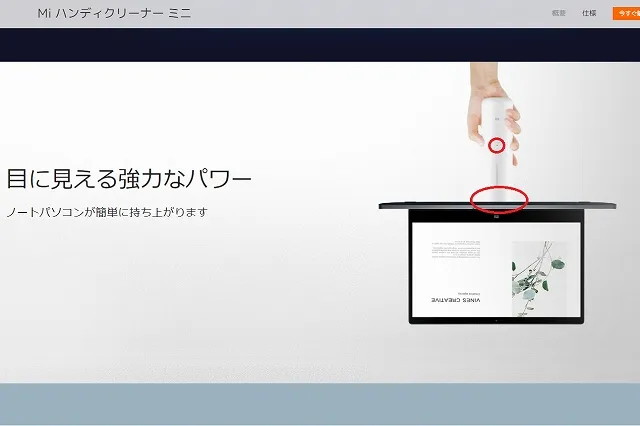Viewport: 640px width, 426px height.
Task: Select the heading 目に見える強力なパワー
Action: click(x=129, y=179)
